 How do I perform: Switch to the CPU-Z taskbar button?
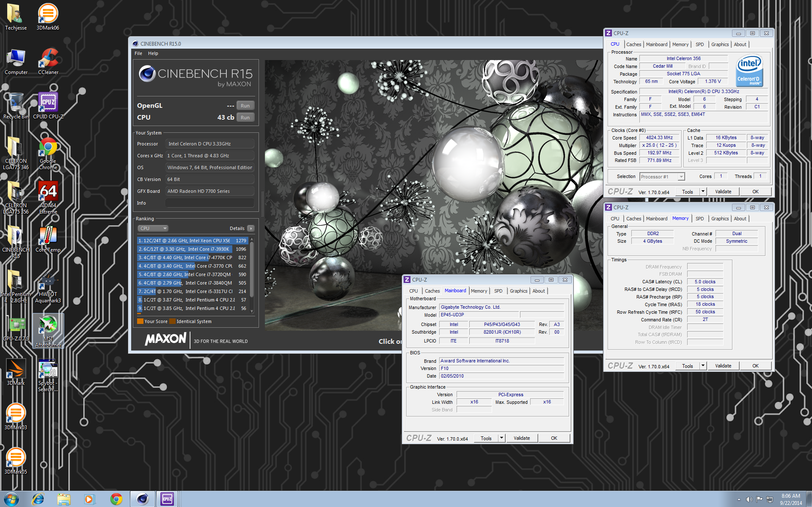(x=168, y=499)
